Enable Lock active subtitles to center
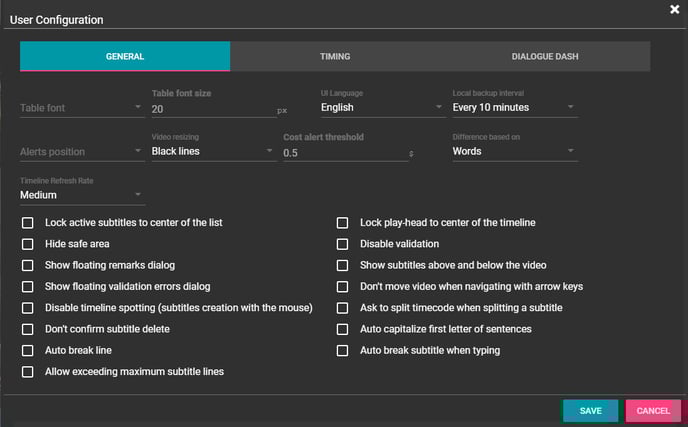The image size is (688, 427). point(28,222)
